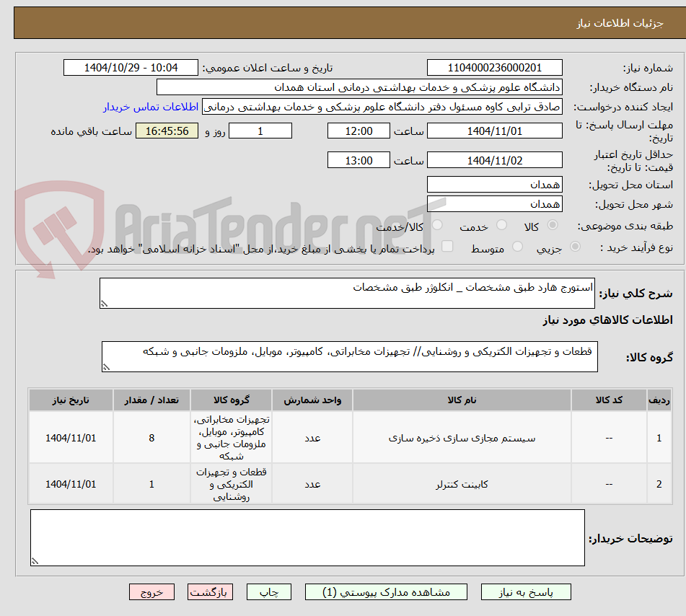Image resolution: width=686 pixels, height=616 pixels.
Task: Click the بازگشت back button
Action: pyautogui.click(x=210, y=591)
